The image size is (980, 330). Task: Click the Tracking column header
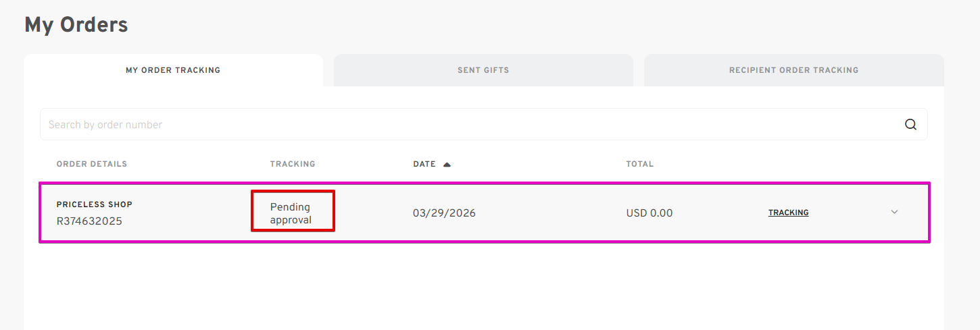click(x=293, y=164)
